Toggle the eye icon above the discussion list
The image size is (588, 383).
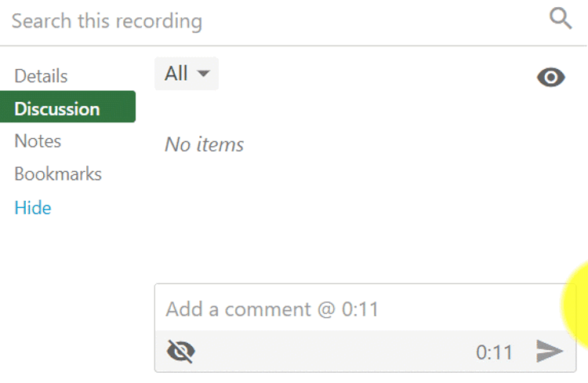coord(550,77)
